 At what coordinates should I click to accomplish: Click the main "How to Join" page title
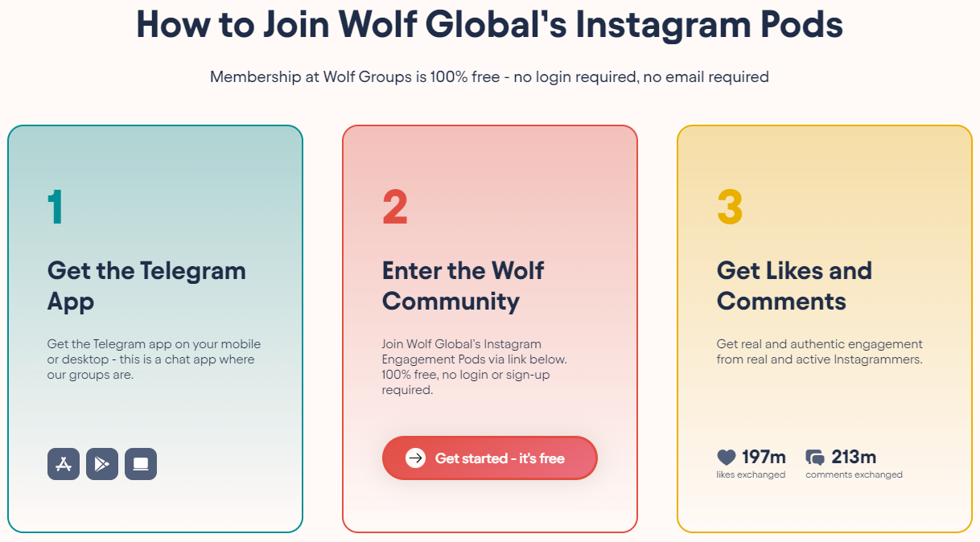(x=489, y=24)
